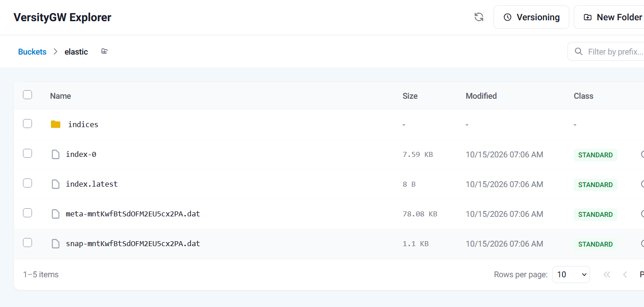
Task: Click the first page double-chevron button
Action: 607,274
